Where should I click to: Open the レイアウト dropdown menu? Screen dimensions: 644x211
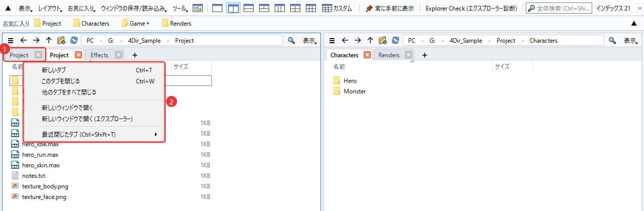coord(51,9)
